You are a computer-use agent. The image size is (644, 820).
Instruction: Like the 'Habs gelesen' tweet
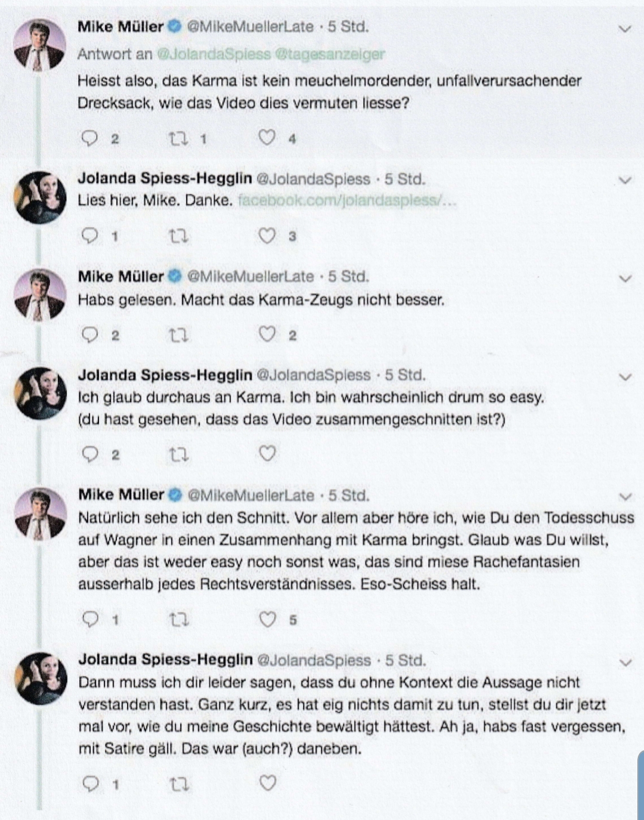pos(267,334)
